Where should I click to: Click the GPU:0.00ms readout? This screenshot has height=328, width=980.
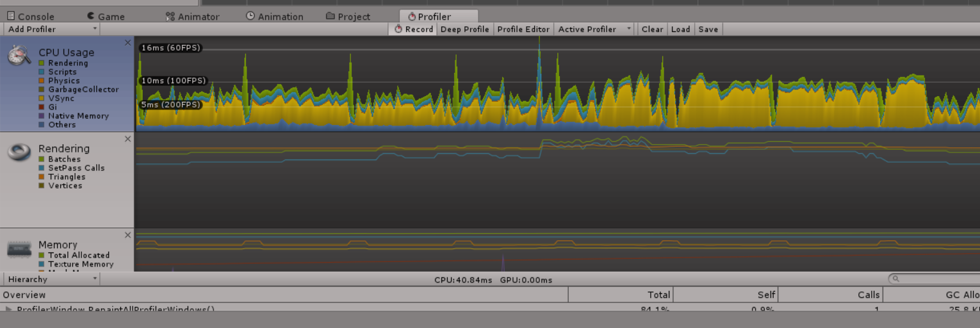tap(526, 280)
